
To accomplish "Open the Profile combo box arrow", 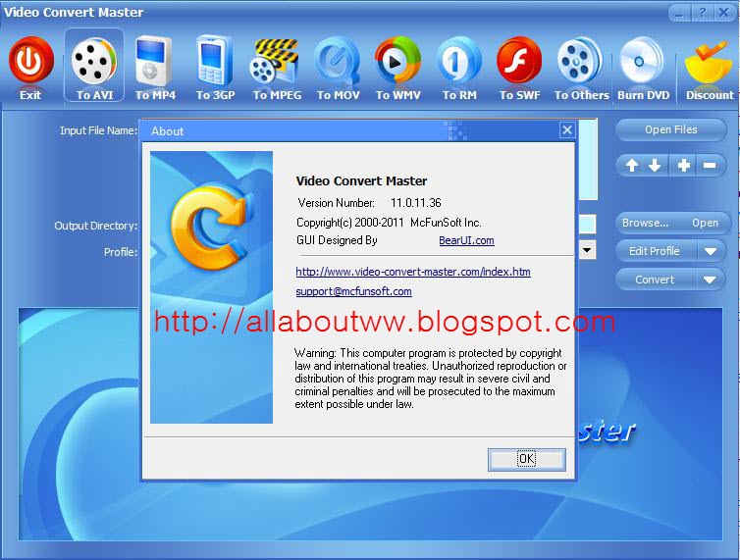I will click(587, 250).
